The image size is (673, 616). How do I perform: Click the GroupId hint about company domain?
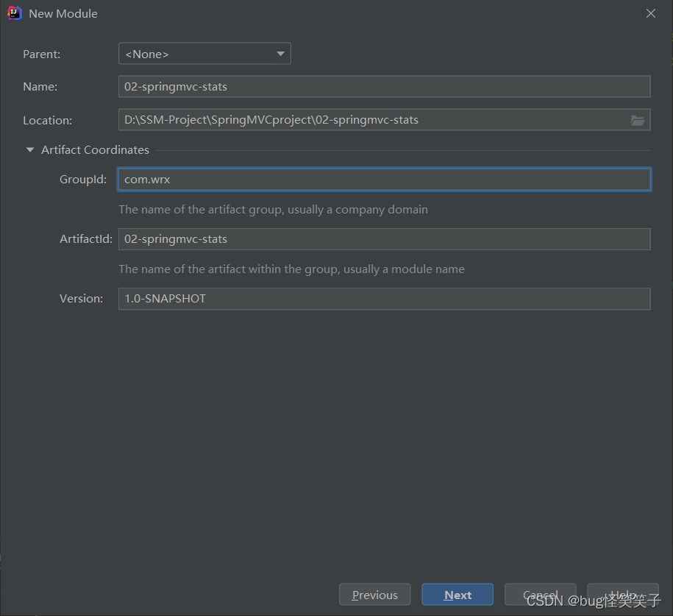click(x=273, y=210)
